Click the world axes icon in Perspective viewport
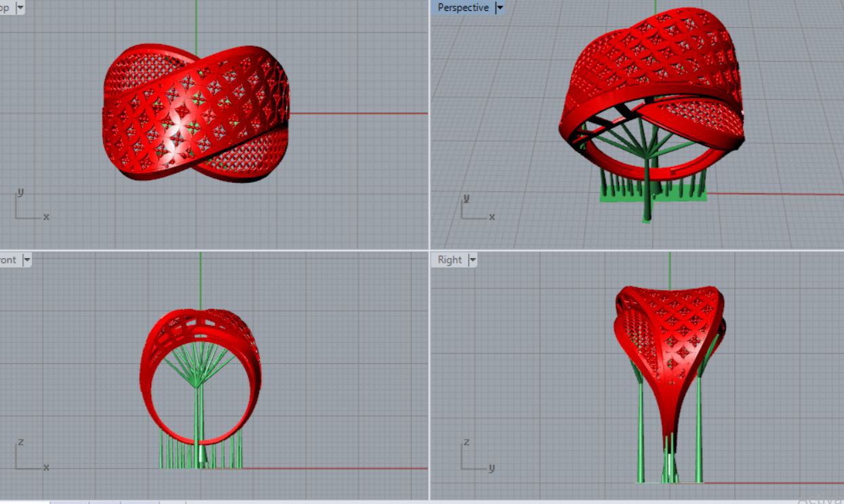Viewport: 844px width, 504px height. tap(475, 209)
